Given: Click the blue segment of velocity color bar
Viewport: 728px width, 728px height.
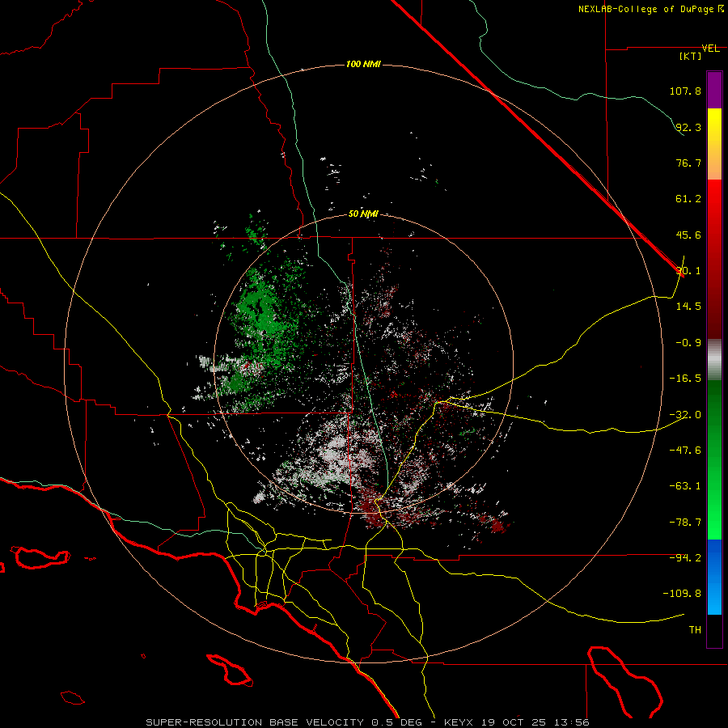Looking at the screenshot, I should (x=714, y=577).
